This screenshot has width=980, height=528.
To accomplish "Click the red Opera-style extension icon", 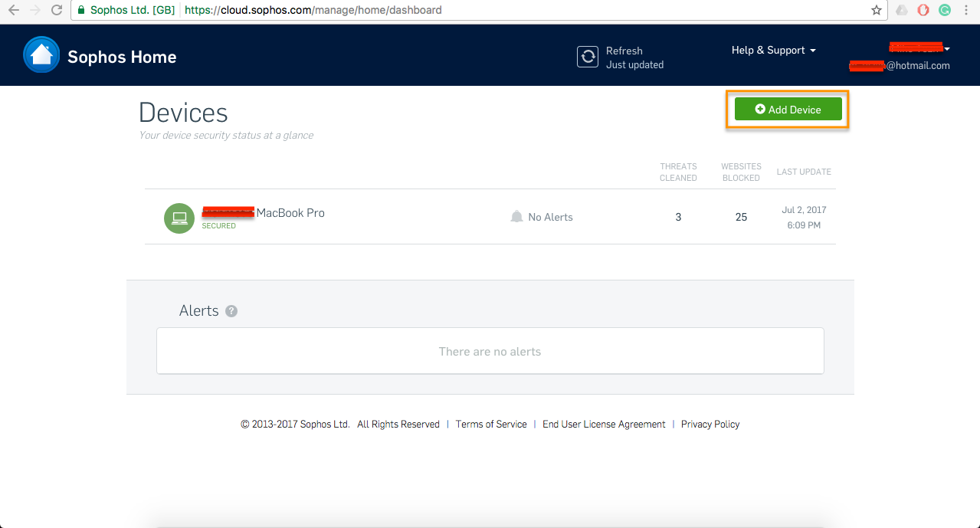I will click(x=923, y=10).
